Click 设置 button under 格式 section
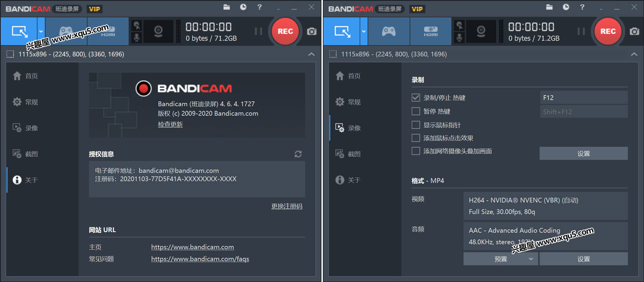 point(583,259)
